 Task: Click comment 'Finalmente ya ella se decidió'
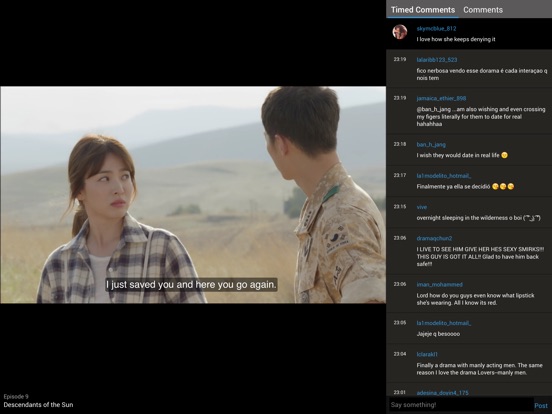tap(465, 187)
